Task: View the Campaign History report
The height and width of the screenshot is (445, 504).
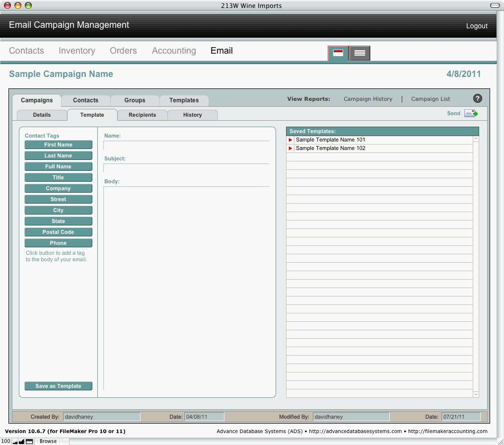Action: tap(368, 99)
